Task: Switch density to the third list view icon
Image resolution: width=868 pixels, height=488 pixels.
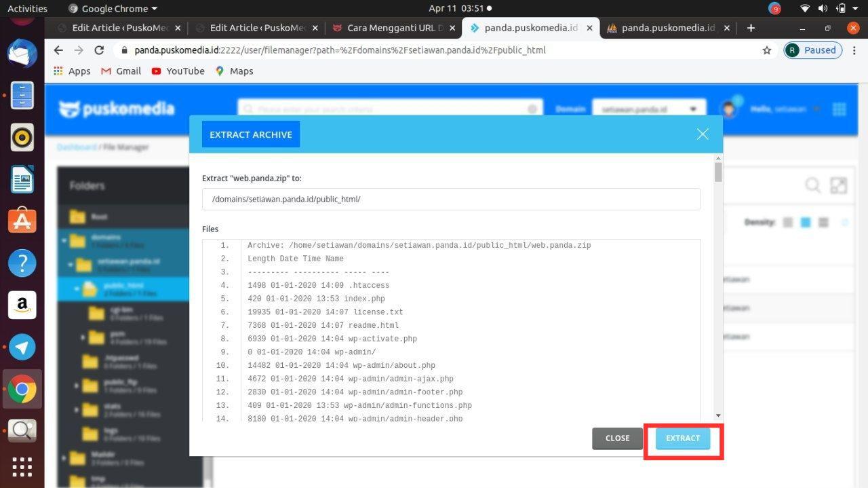Action: (824, 222)
